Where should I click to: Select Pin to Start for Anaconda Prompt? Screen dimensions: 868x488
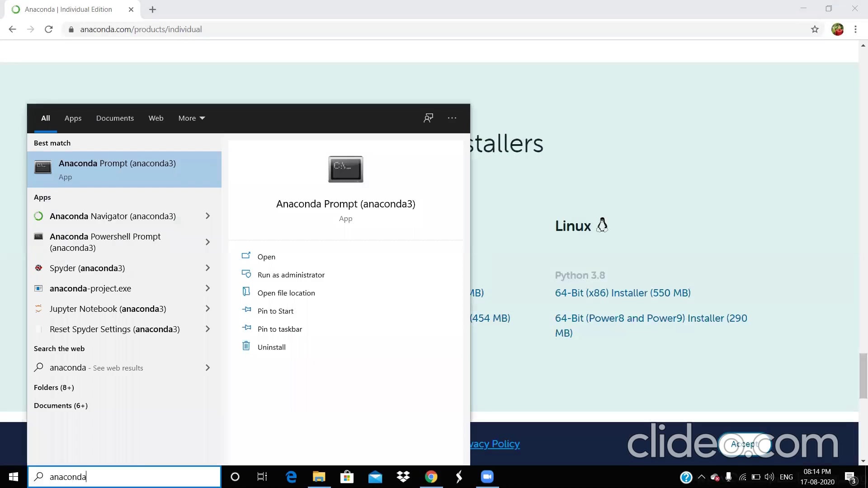coord(275,311)
